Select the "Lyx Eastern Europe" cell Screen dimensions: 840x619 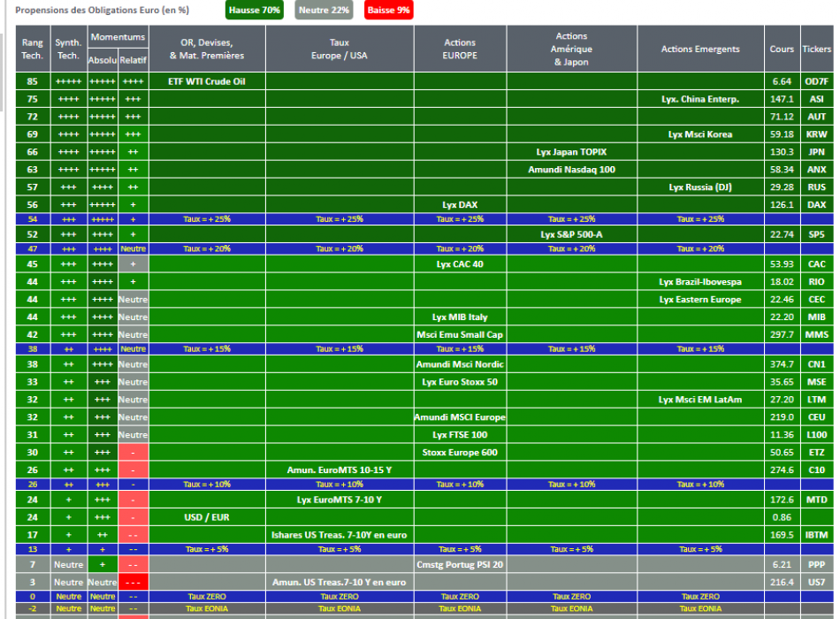coord(700,300)
